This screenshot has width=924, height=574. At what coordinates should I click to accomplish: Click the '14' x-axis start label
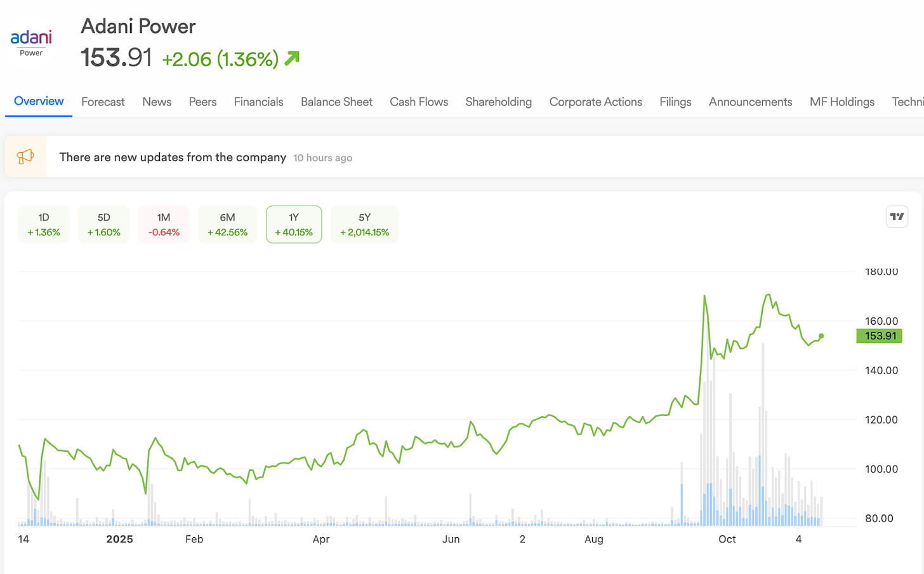pos(23,539)
